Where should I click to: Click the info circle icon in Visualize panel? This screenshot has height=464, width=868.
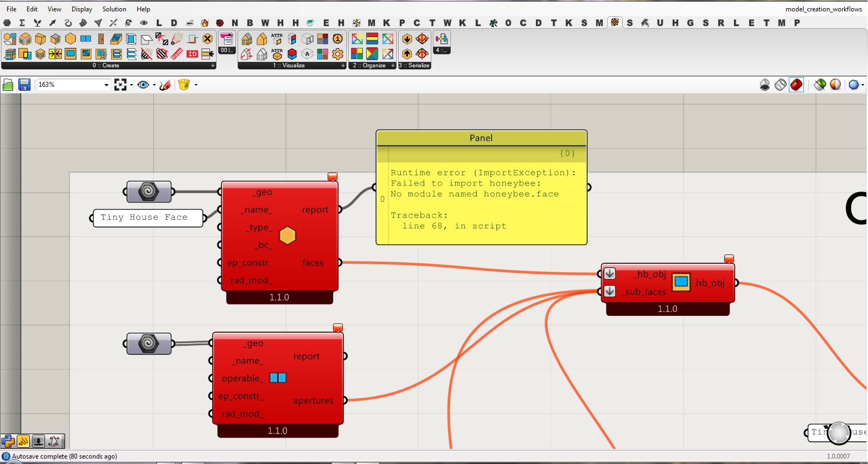click(x=337, y=39)
